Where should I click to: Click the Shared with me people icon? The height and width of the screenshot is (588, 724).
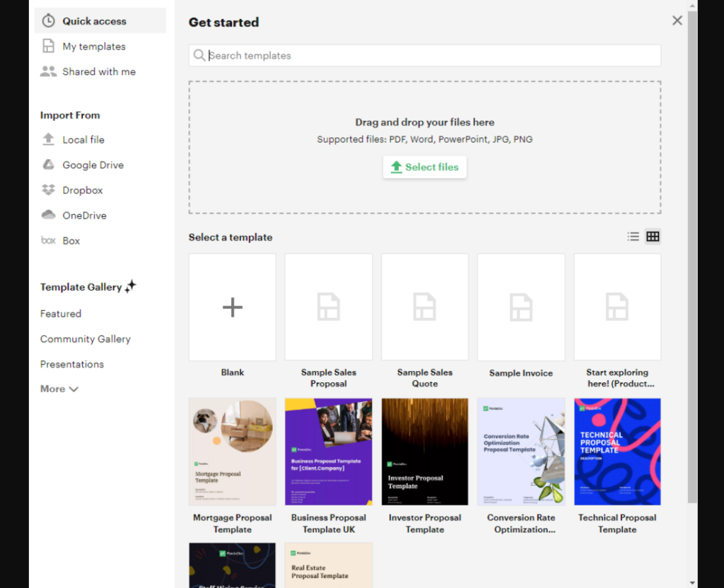[x=48, y=71]
